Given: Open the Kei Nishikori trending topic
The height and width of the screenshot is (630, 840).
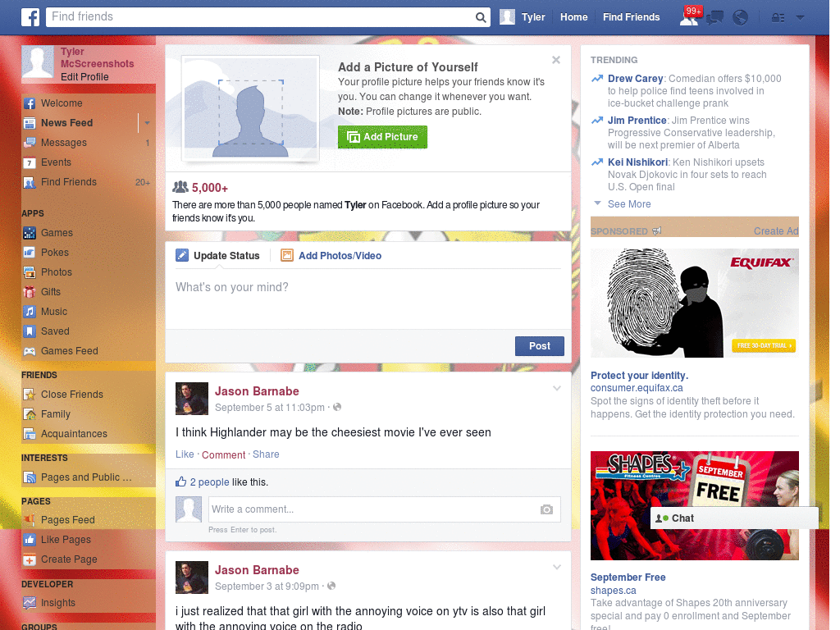Looking at the screenshot, I should [x=637, y=162].
